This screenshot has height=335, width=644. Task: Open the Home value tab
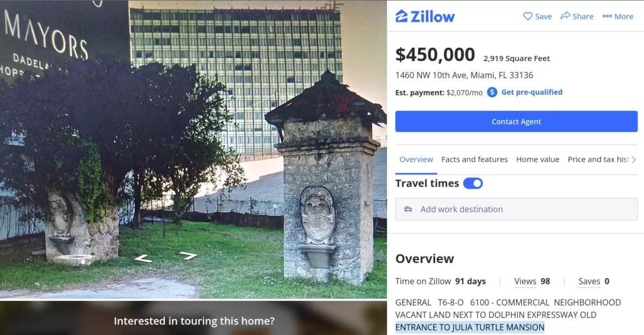[538, 159]
